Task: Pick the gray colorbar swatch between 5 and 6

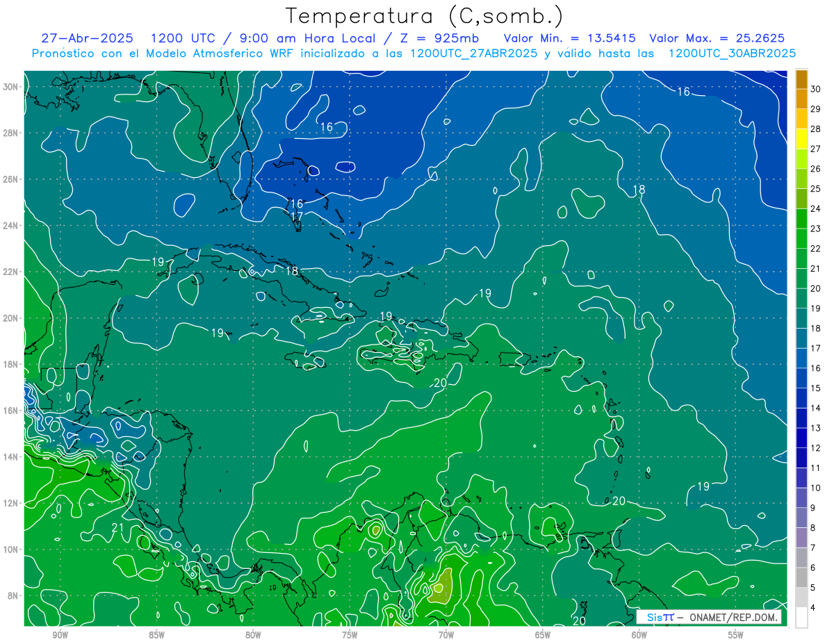Action: point(801,578)
